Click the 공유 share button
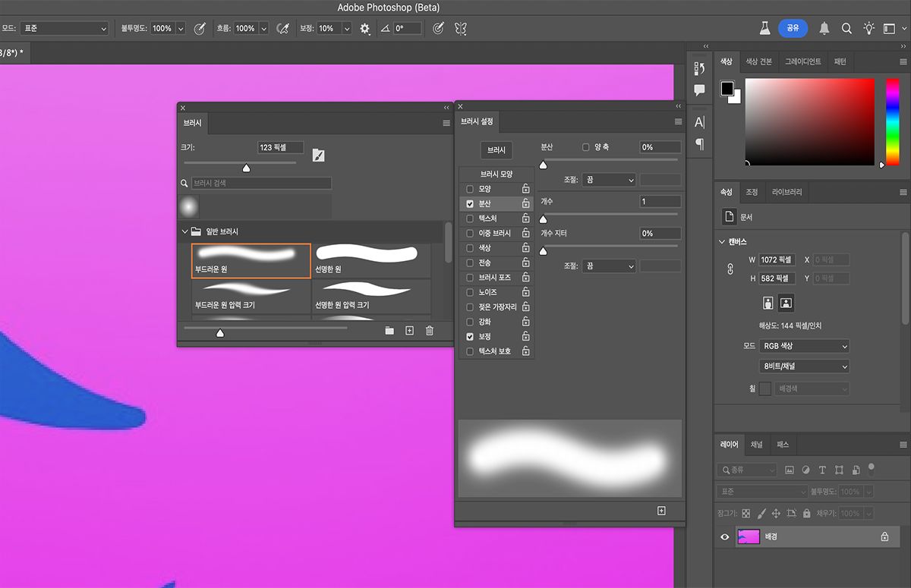 pos(793,28)
